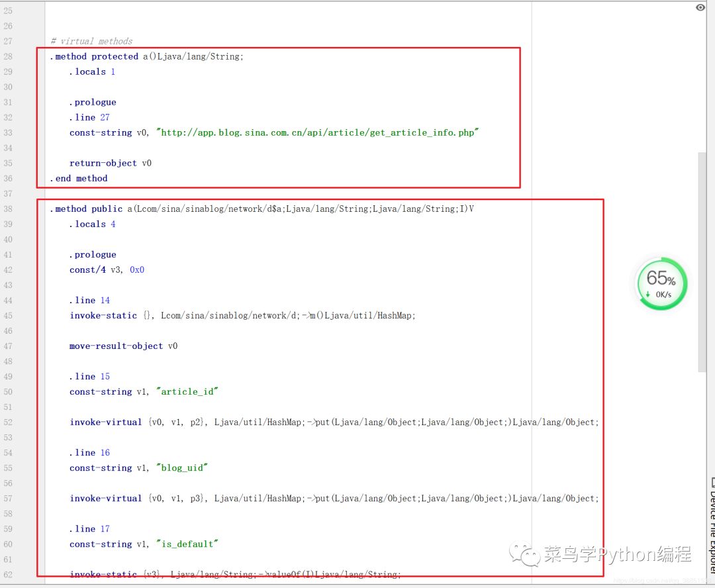Click the eye inspection icon in editor corner

(x=700, y=7)
